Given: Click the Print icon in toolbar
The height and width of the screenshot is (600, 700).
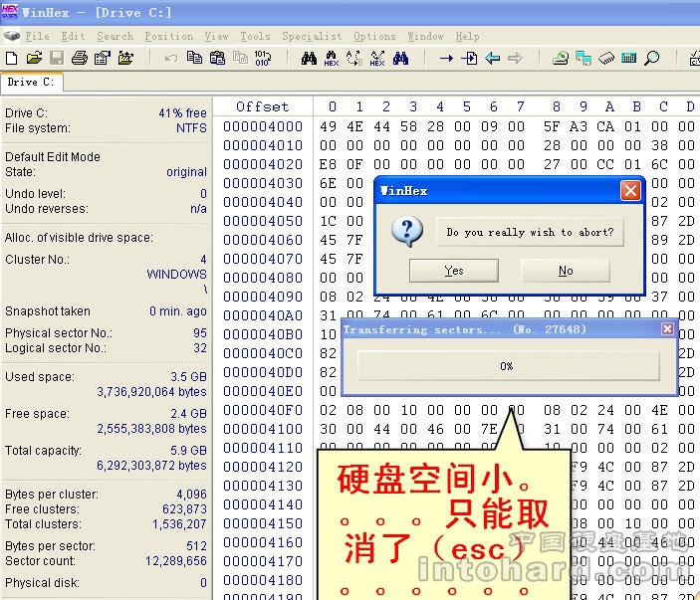Looking at the screenshot, I should coord(80,59).
